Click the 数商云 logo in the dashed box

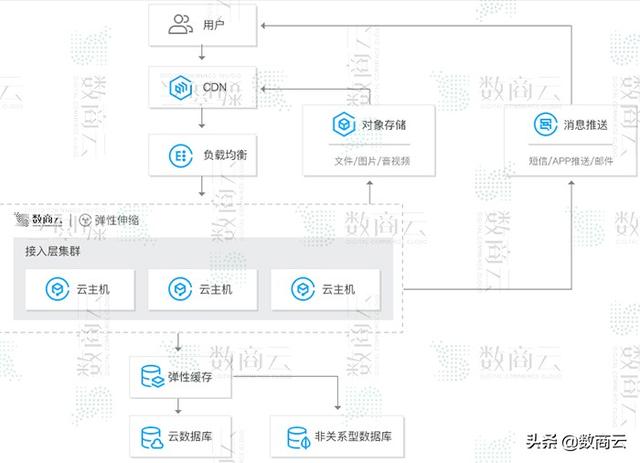click(38, 220)
